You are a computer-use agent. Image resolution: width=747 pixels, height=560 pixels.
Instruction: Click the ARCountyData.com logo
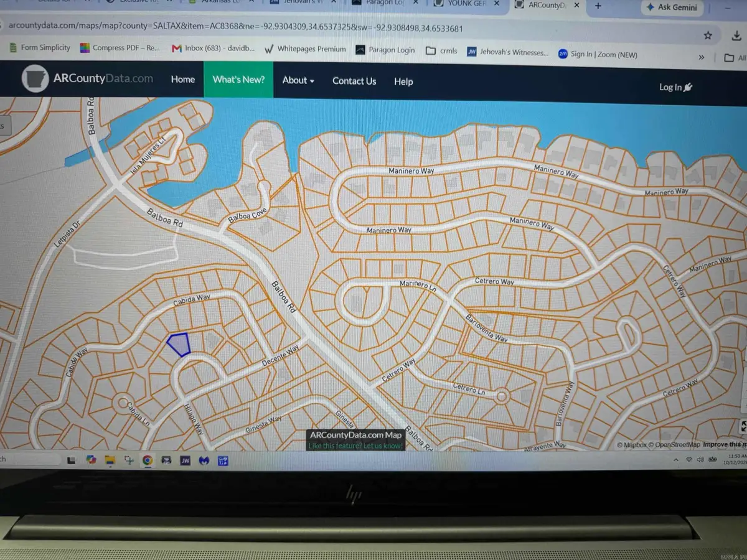[88, 78]
